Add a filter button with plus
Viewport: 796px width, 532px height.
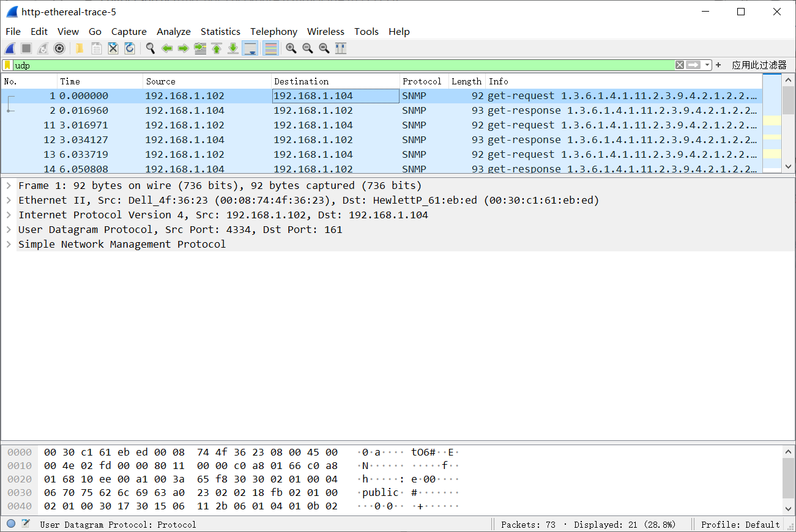(718, 65)
